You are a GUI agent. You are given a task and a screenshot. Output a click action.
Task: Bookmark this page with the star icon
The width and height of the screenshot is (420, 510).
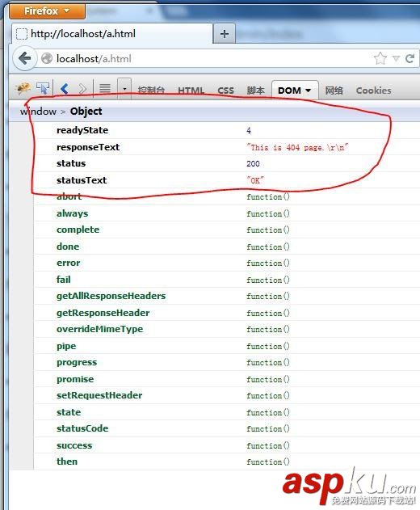(380, 58)
